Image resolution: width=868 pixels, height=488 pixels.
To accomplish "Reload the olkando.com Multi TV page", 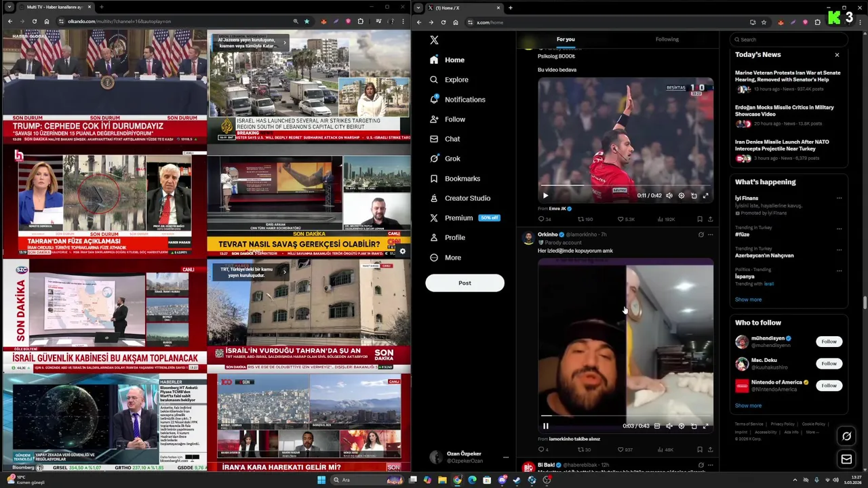I will pos(35,22).
